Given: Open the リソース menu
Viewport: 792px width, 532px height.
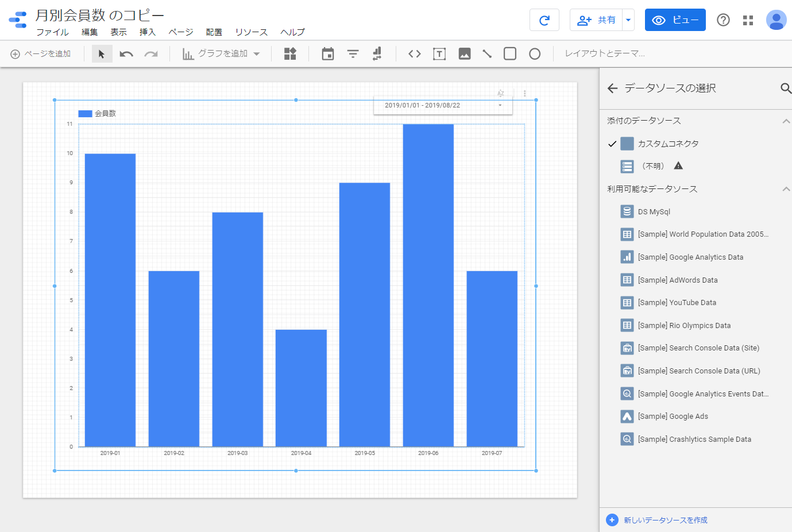Looking at the screenshot, I should click(x=251, y=32).
